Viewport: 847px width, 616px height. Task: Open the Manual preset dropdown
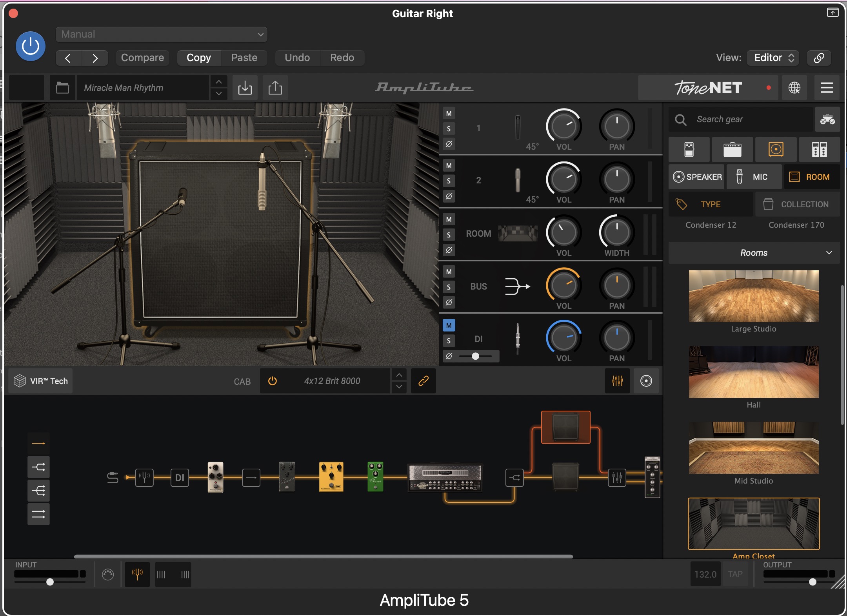162,34
